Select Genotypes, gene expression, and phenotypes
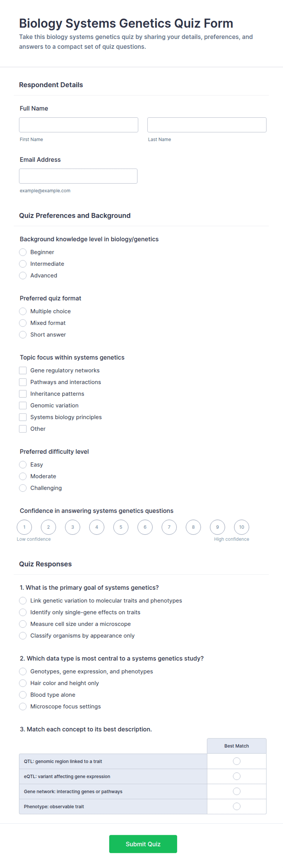Image resolution: width=283 pixels, height=868 pixels. click(23, 671)
